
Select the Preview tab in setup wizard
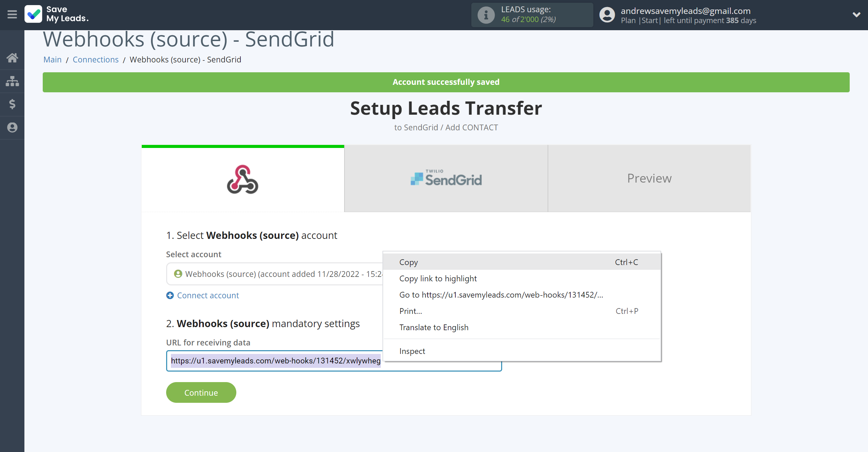649,177
